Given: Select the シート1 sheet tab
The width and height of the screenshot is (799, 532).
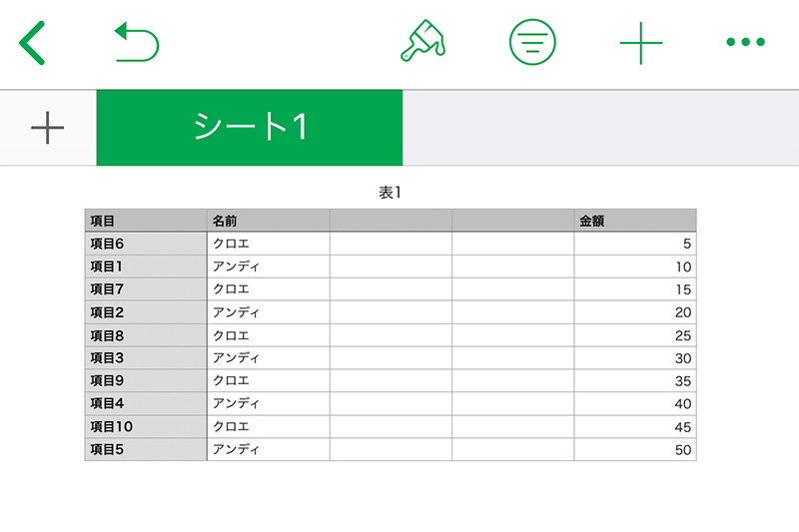Looking at the screenshot, I should 249,128.
